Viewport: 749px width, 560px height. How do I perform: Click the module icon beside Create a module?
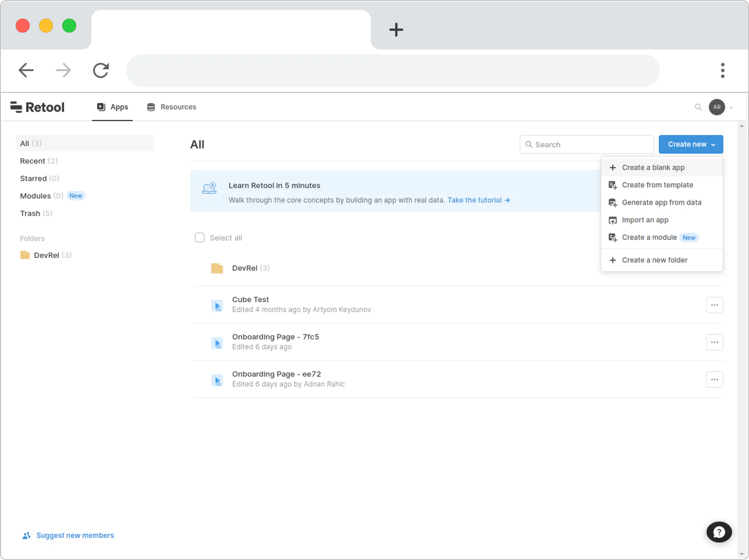[612, 238]
